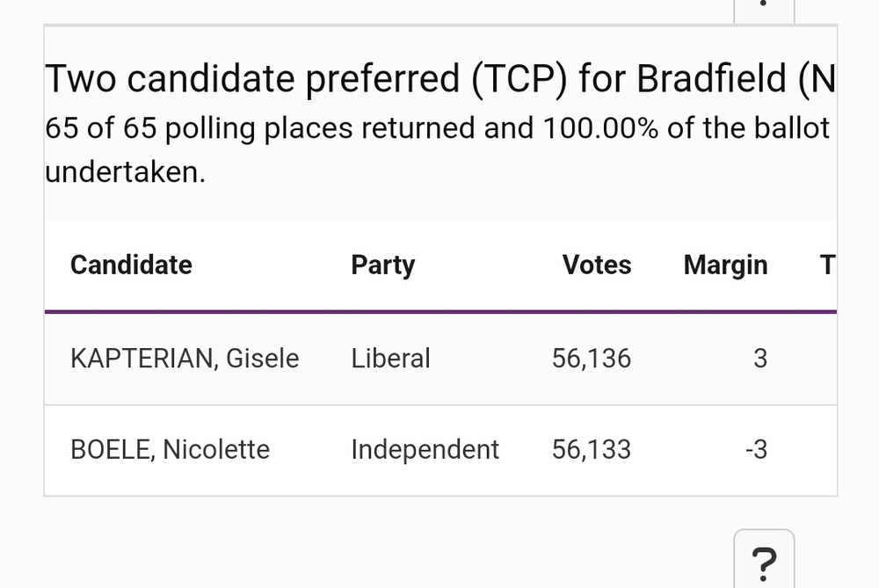Viewport: 879px width, 588px height.
Task: Click the Two candidate preferred heading
Action: 440,79
